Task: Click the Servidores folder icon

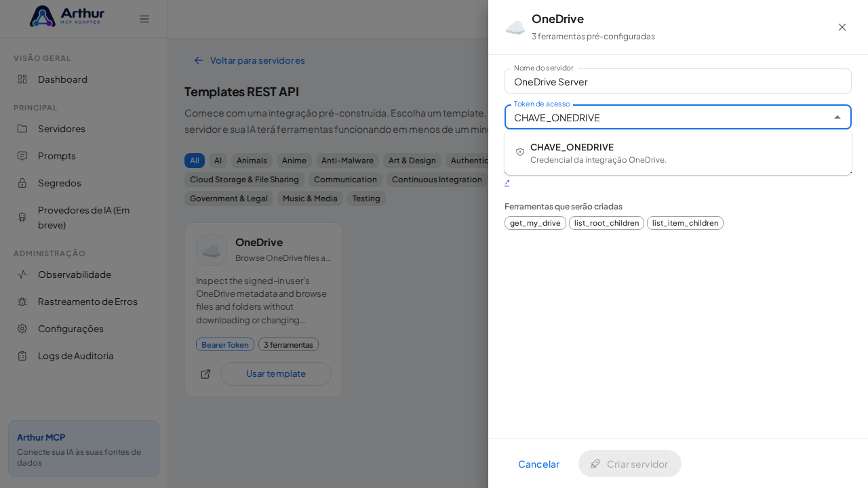Action: (x=22, y=129)
